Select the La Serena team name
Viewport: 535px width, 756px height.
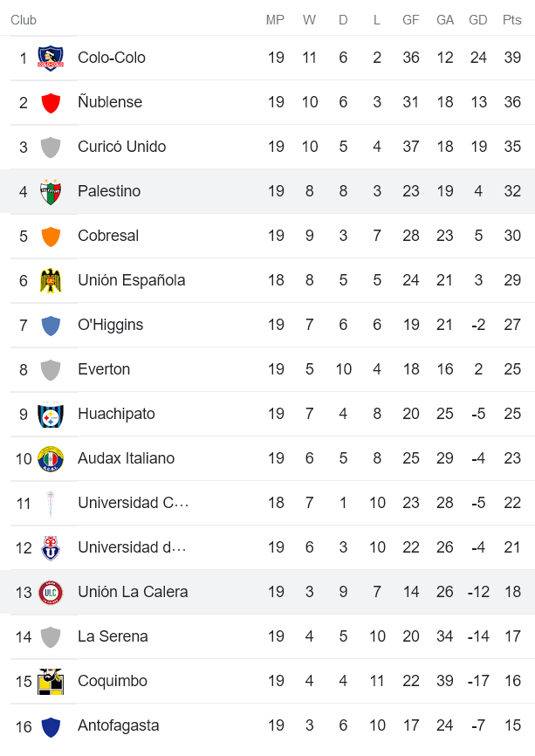[x=113, y=636]
